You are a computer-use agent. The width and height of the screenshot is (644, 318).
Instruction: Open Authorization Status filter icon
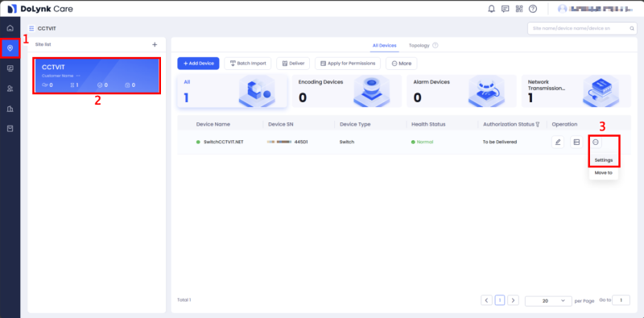pyautogui.click(x=538, y=124)
